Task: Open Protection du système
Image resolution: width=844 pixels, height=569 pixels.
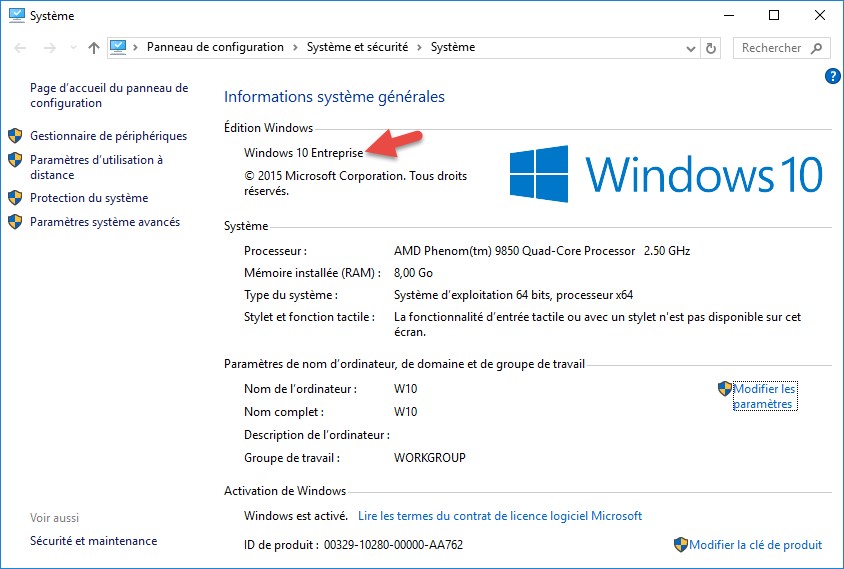Action: pos(89,198)
